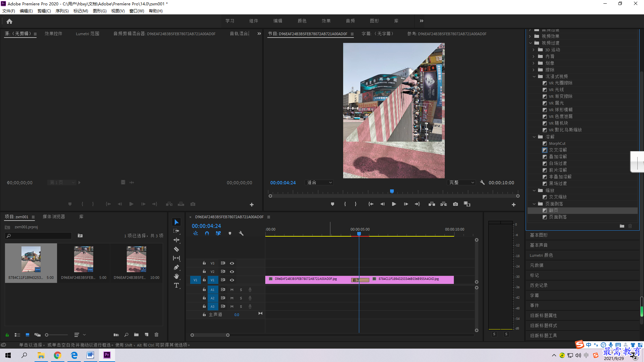Expand the 内滑 folder
This screenshot has width=644, height=362.
(x=534, y=56)
